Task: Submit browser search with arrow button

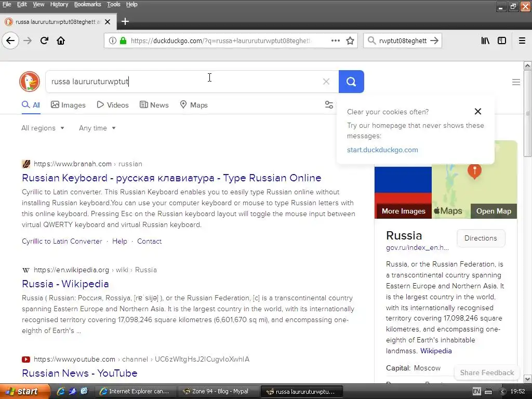Action: pyautogui.click(x=434, y=41)
